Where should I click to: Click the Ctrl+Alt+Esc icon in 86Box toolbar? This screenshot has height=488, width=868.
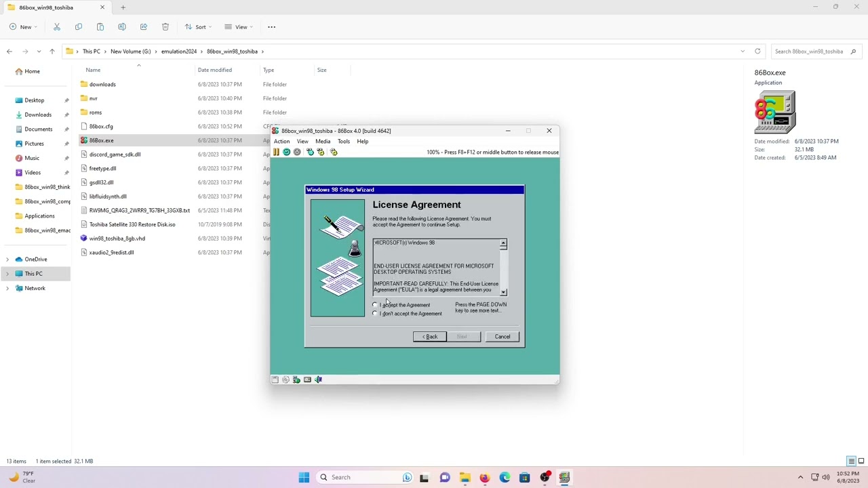(321, 152)
